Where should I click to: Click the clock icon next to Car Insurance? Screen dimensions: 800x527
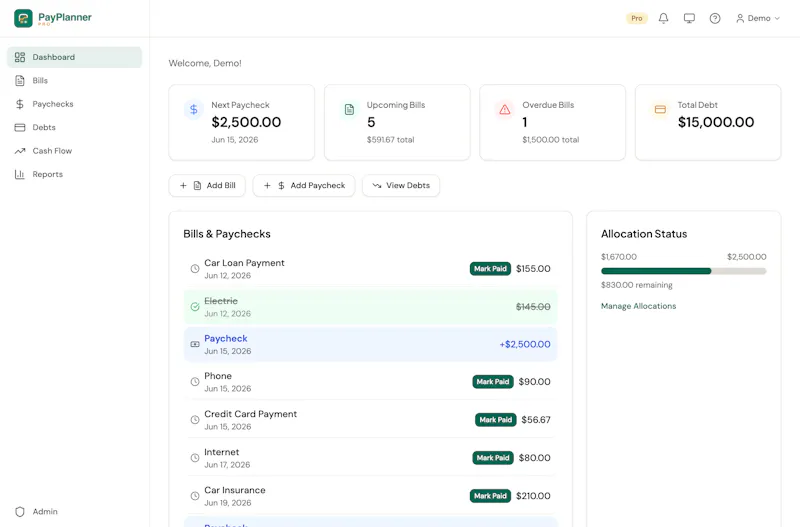pyautogui.click(x=195, y=496)
